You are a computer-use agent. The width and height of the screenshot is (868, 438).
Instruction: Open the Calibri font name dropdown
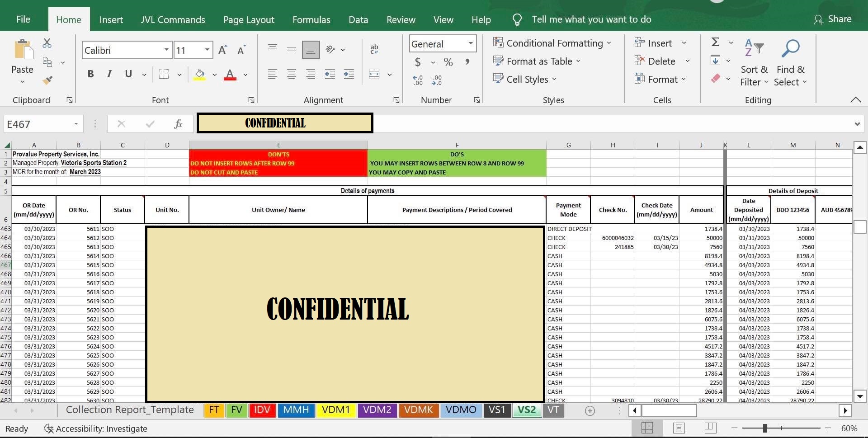166,50
